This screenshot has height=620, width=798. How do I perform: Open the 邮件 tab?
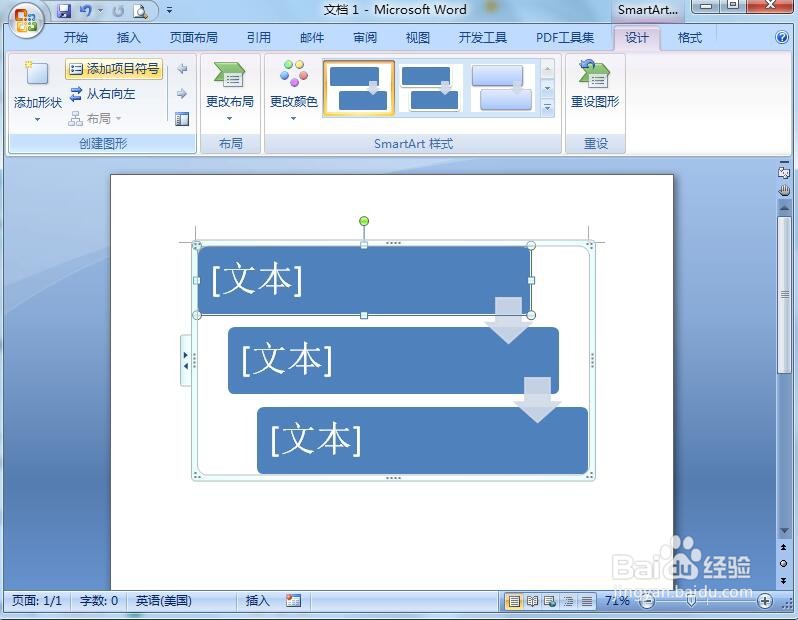pyautogui.click(x=312, y=38)
